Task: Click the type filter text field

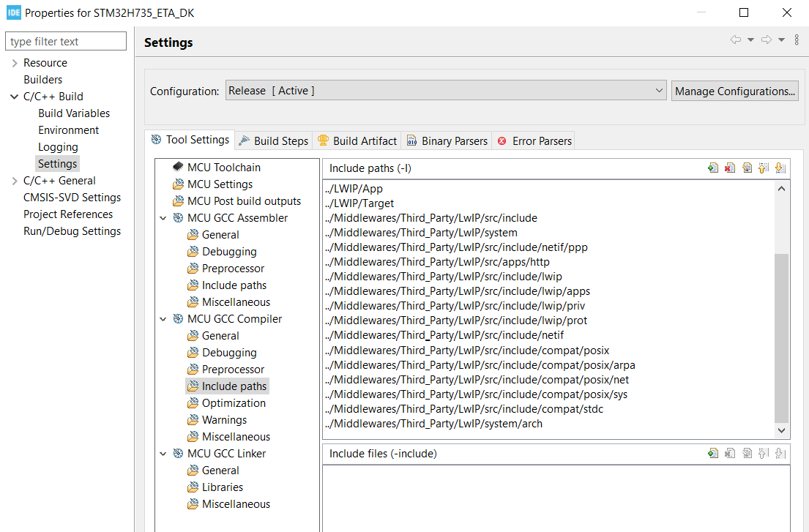Action: (65, 41)
